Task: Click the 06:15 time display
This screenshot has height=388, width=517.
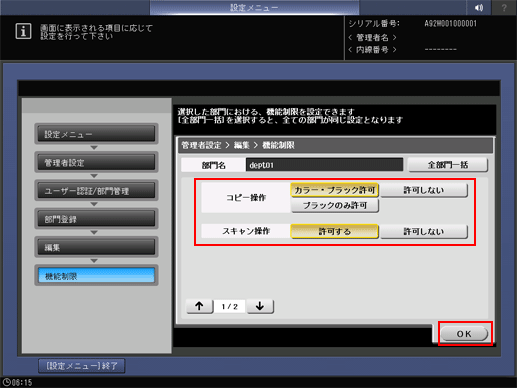Action: [22, 382]
